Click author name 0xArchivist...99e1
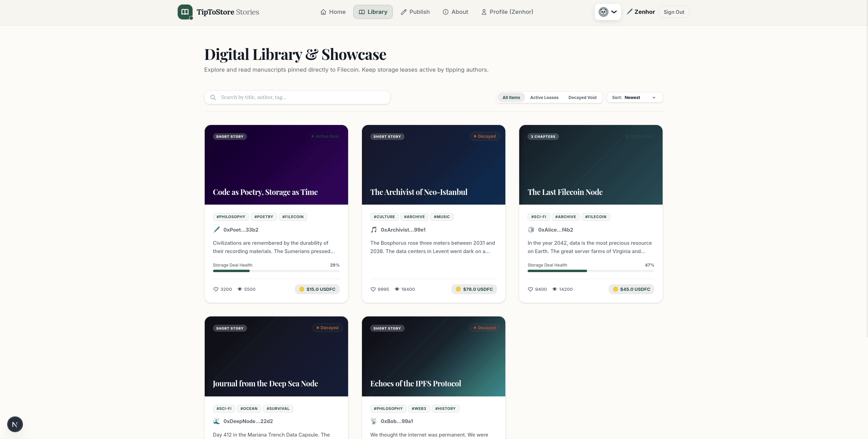Viewport: 868px width, 439px height. click(x=403, y=230)
